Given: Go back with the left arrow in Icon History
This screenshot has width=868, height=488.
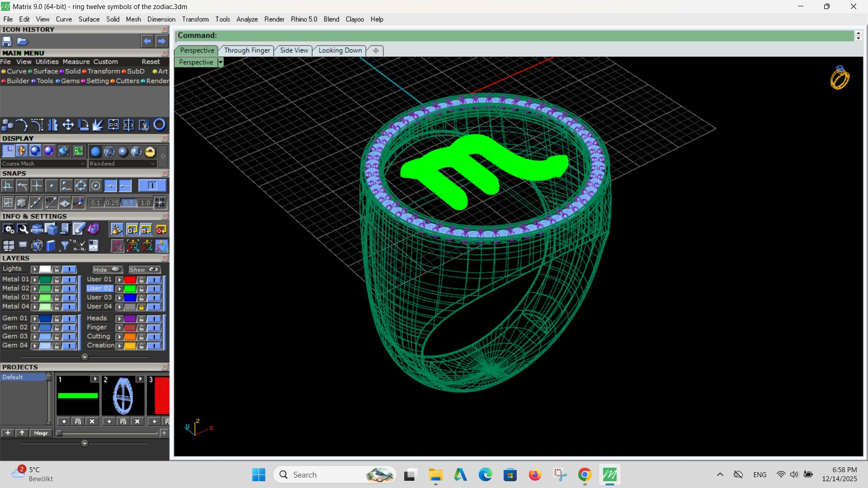Looking at the screenshot, I should [147, 41].
